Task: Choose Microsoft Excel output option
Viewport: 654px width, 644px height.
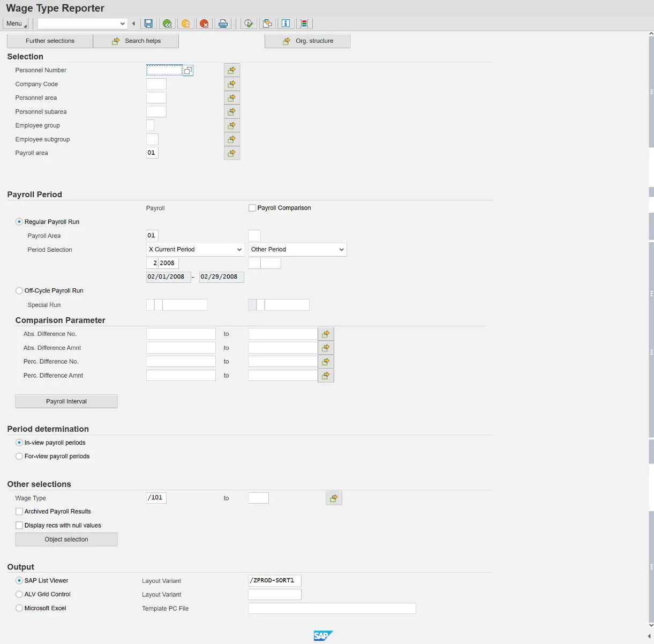Action: [19, 608]
